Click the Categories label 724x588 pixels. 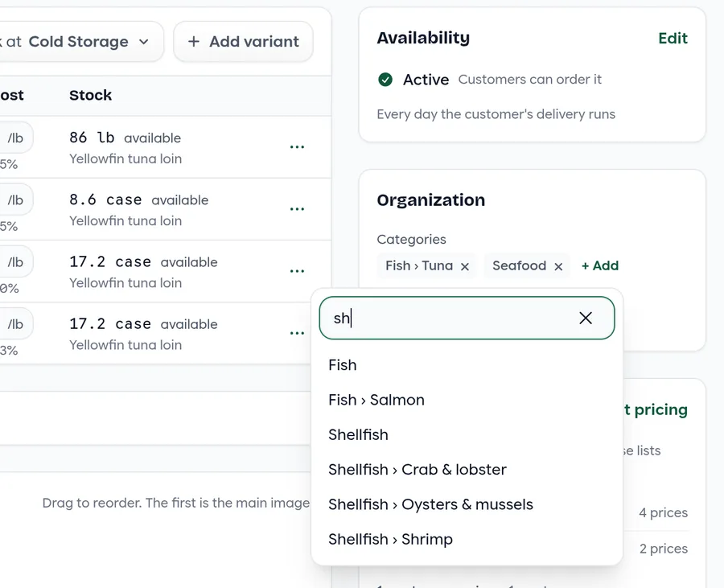coord(411,239)
